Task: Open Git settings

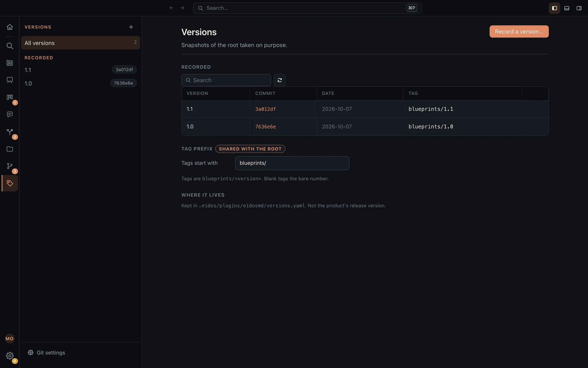Action: (x=47, y=353)
